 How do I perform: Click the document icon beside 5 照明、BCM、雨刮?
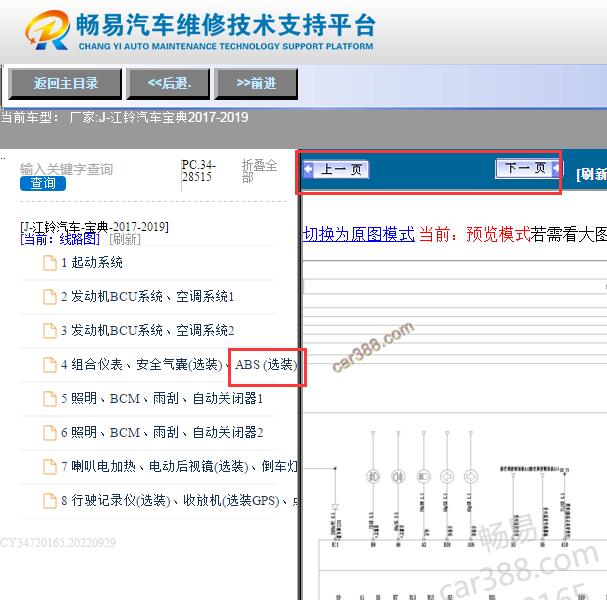click(x=50, y=399)
